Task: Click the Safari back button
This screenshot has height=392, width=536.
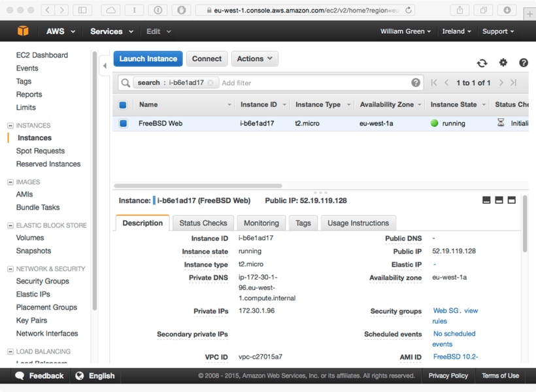Action: (x=48, y=10)
